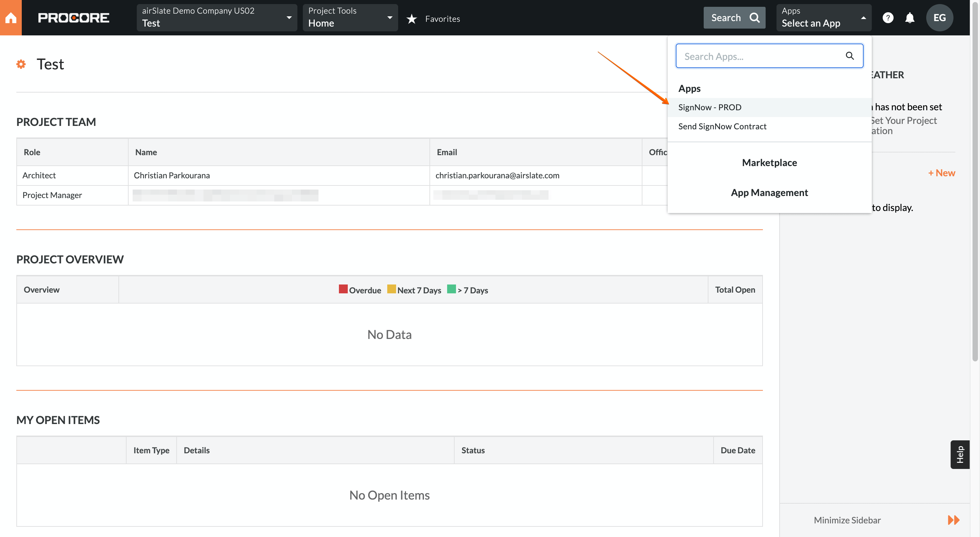Image resolution: width=980 pixels, height=537 pixels.
Task: Click the Favorites label
Action: coord(442,19)
